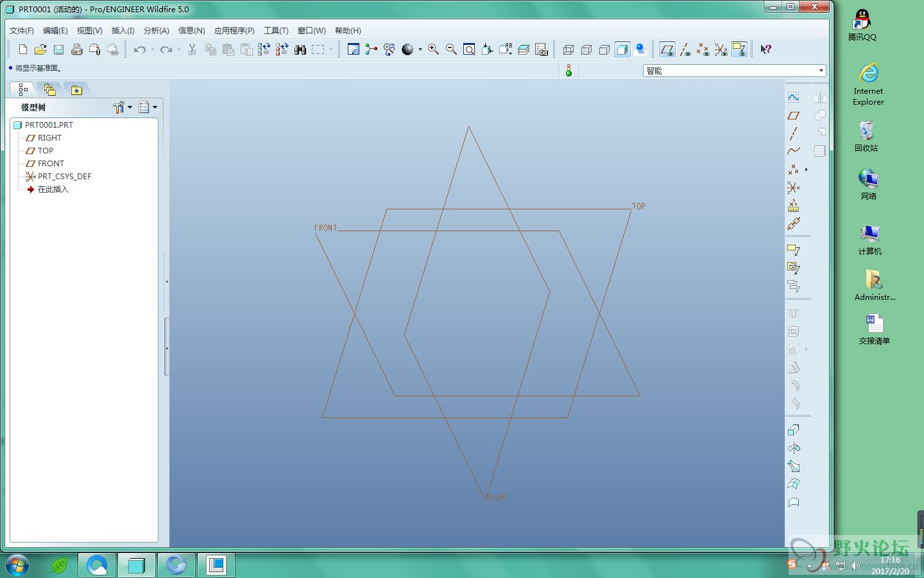
Task: Select the Datum Curve tool in right toolbar
Action: (794, 151)
